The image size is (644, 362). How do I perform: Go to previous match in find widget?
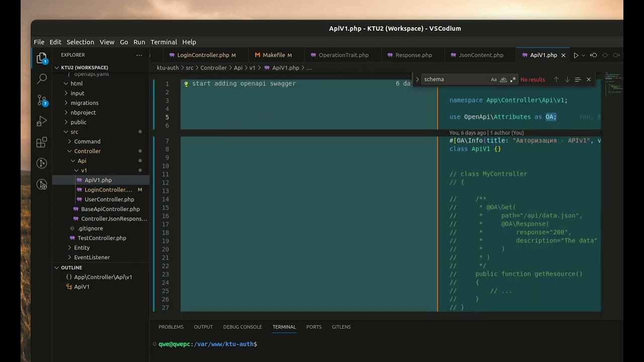coord(556,79)
